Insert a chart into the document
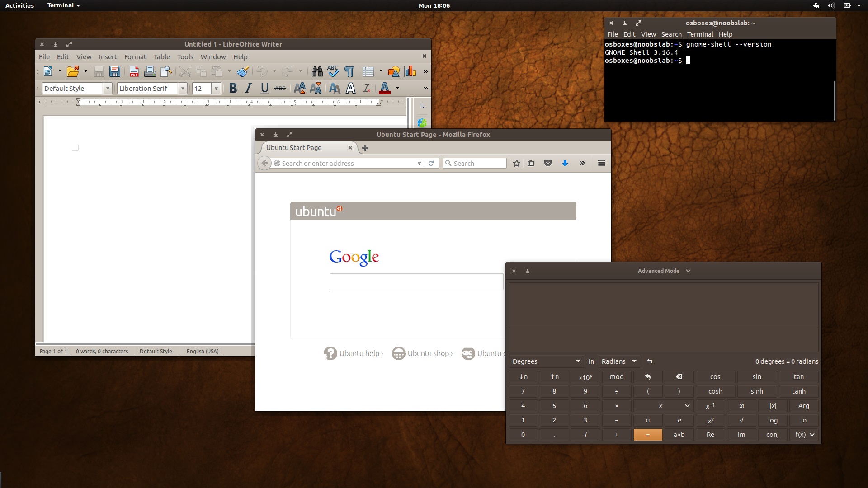Viewport: 868px width, 488px height. click(x=410, y=71)
